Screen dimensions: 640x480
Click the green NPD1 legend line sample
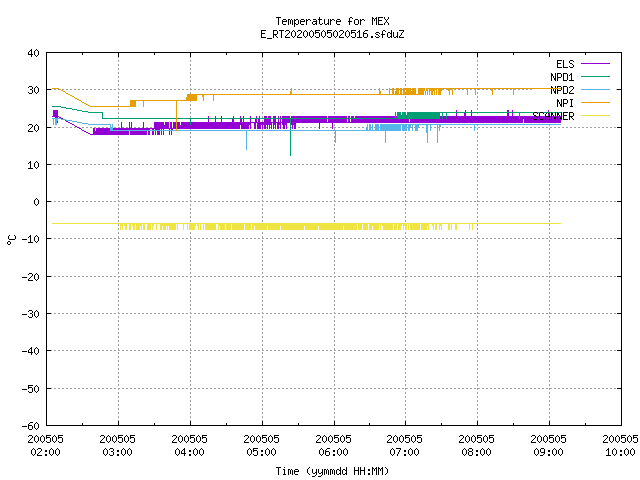point(595,76)
